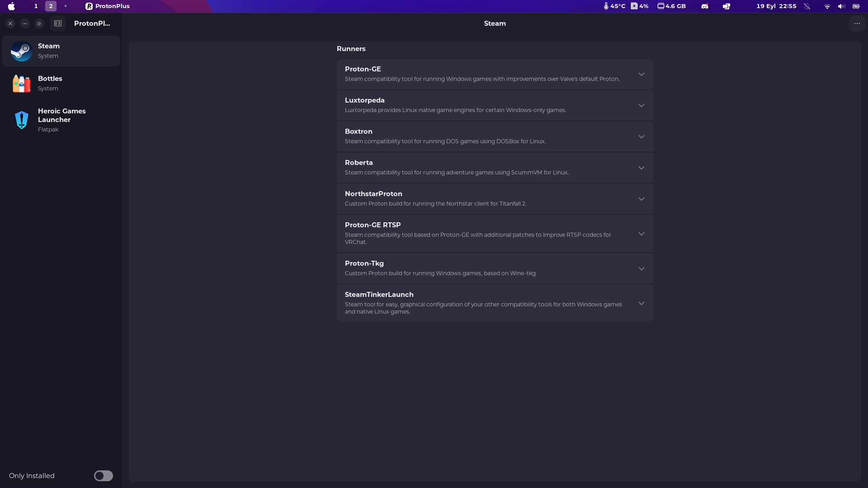Screen dimensions: 868x488
Task: Click the date and time clock
Action: tap(776, 6)
